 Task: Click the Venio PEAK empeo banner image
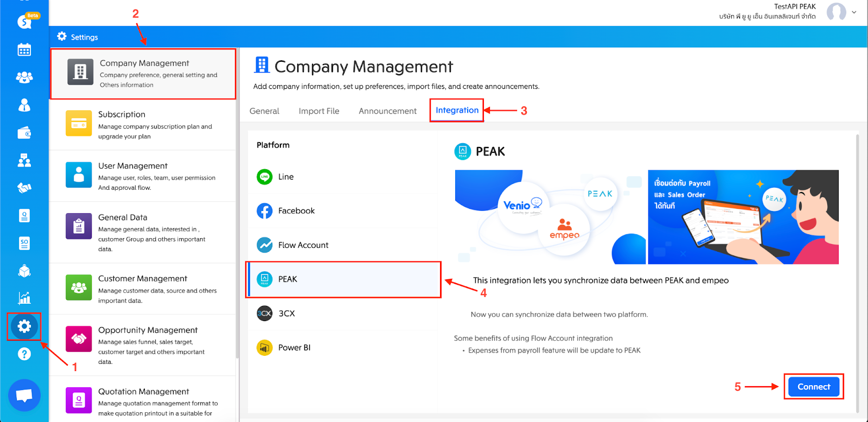click(x=550, y=217)
